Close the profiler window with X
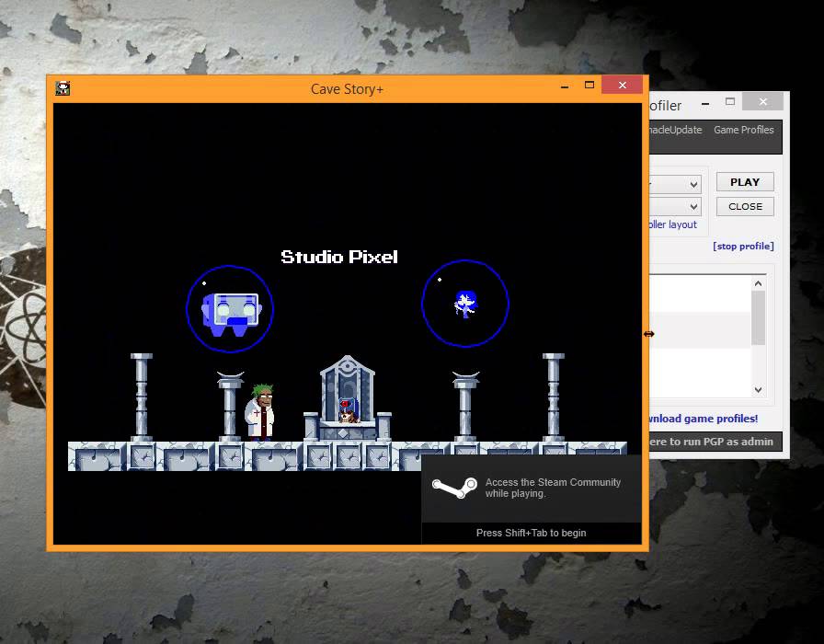Screen dimensions: 824x644 tap(763, 101)
